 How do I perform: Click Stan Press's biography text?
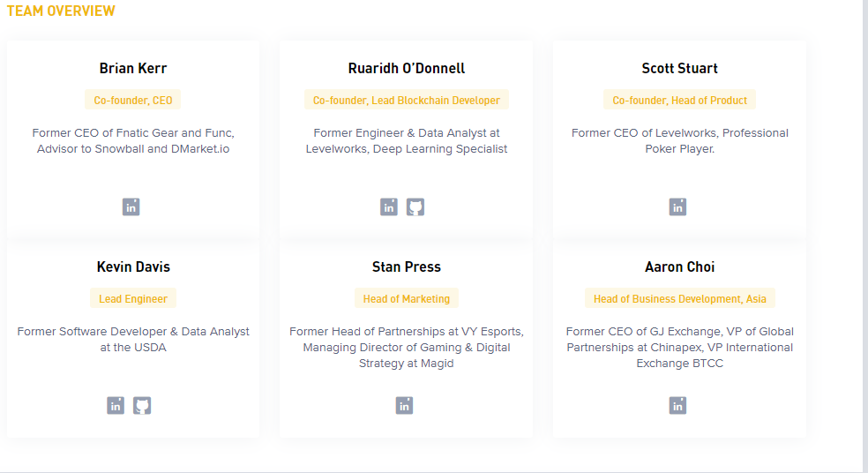click(x=407, y=348)
